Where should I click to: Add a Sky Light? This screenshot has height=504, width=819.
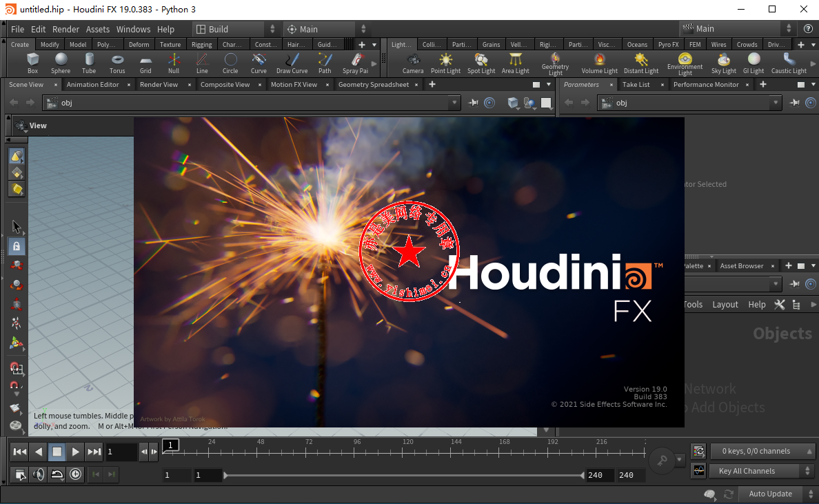coord(723,63)
